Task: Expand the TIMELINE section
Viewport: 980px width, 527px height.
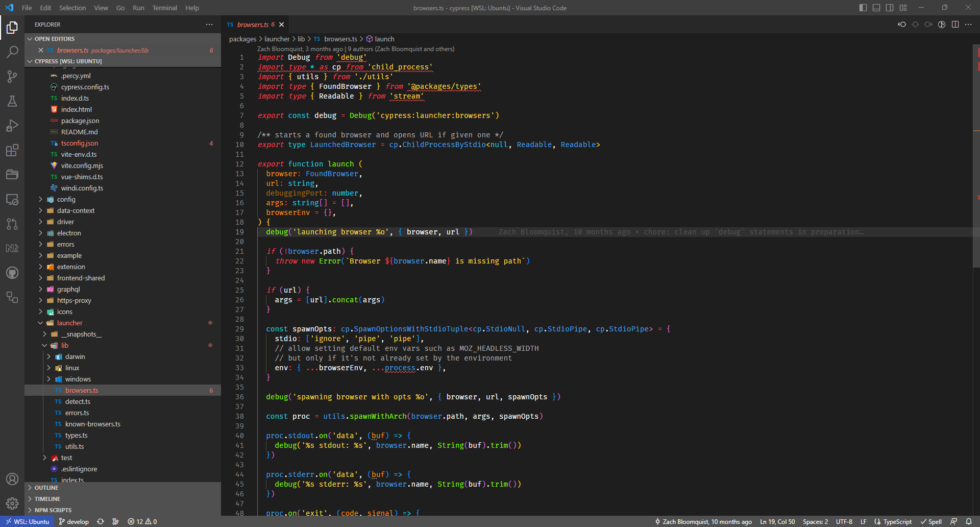Action: point(122,499)
